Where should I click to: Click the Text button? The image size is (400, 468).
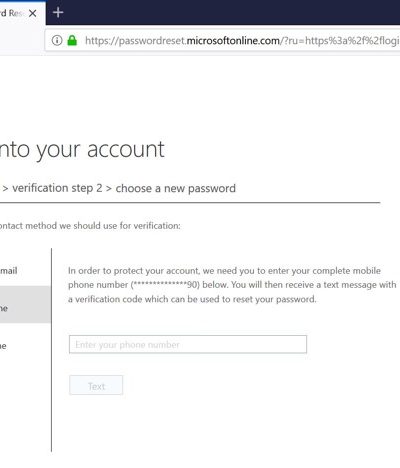pos(96,385)
